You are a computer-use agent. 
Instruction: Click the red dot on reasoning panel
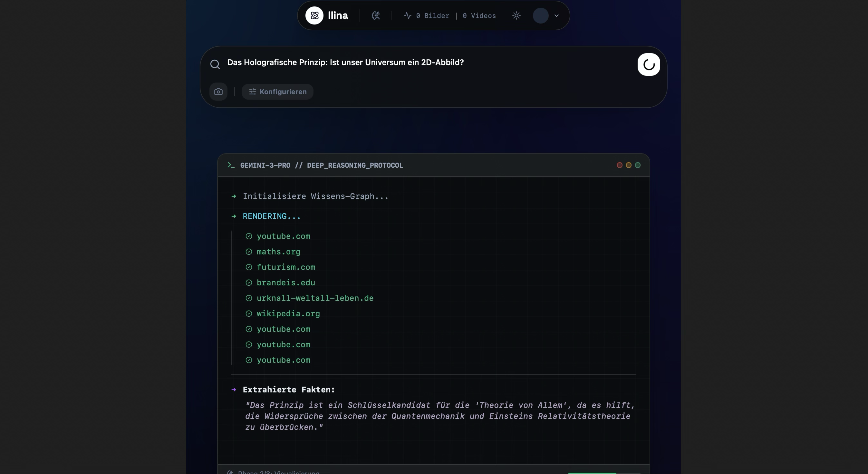[x=619, y=165]
